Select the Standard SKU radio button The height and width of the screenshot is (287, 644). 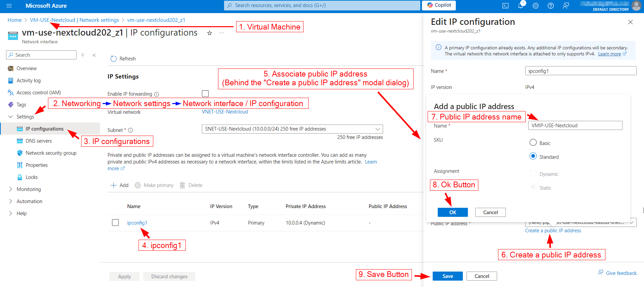[x=533, y=156]
